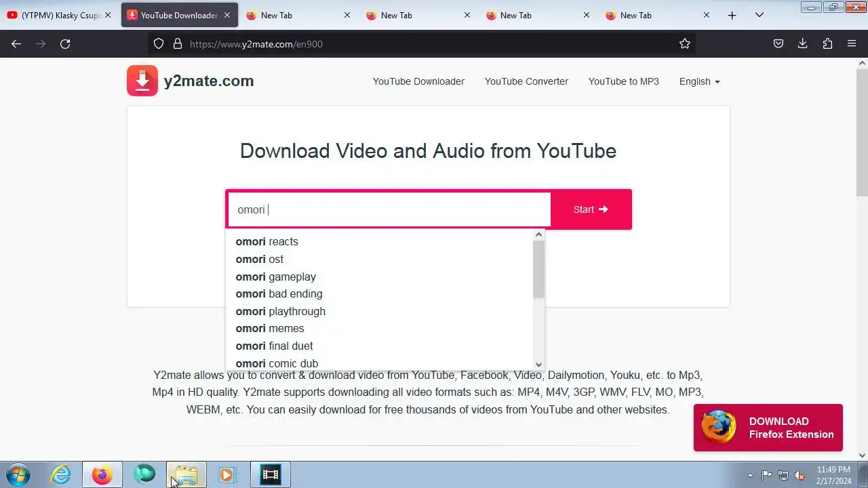Open the list all tabs chevron

(759, 15)
